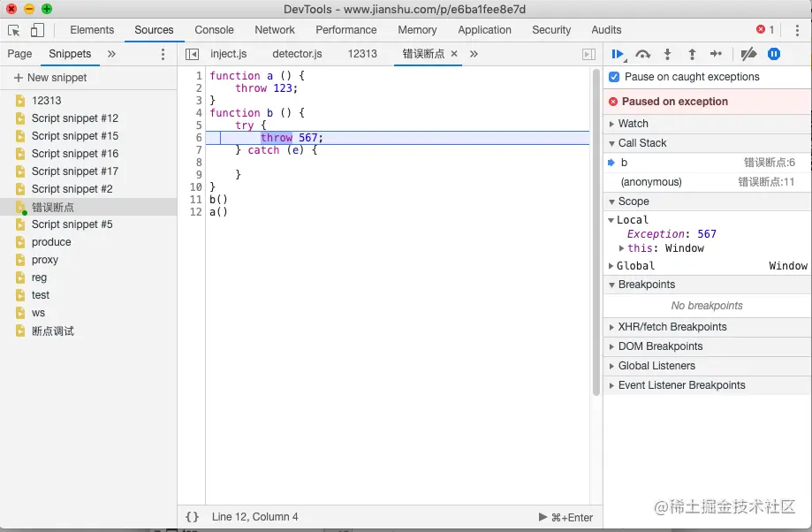Viewport: 812px width, 532px height.
Task: Expand the Watch section
Action: (x=707, y=124)
